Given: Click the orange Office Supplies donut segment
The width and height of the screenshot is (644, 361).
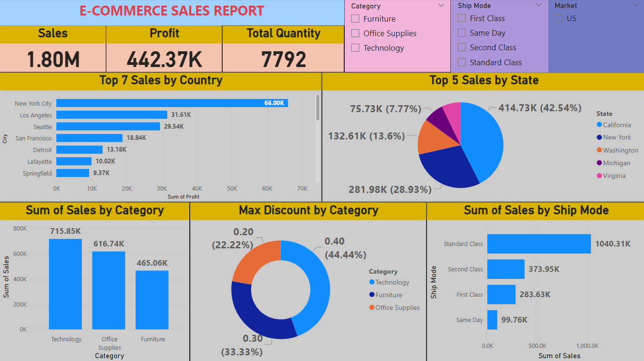Looking at the screenshot, I should tap(254, 261).
